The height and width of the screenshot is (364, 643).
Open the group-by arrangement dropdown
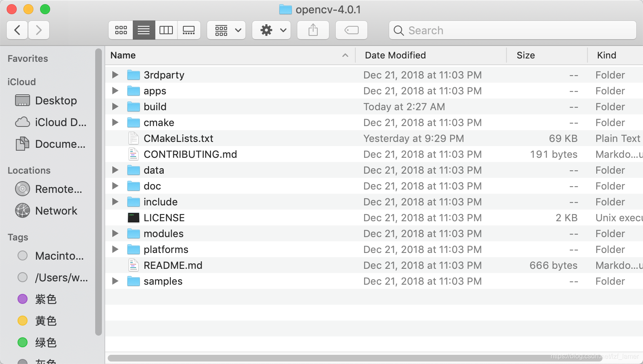pos(226,30)
